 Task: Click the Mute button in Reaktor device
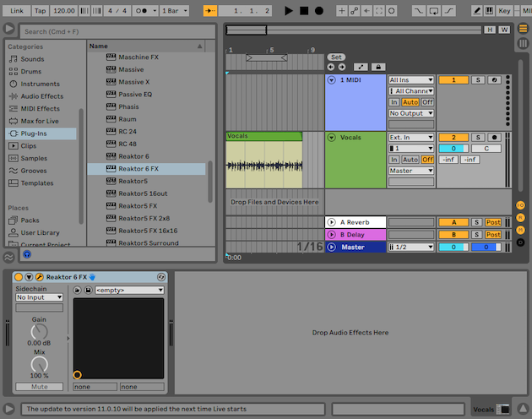tap(39, 387)
